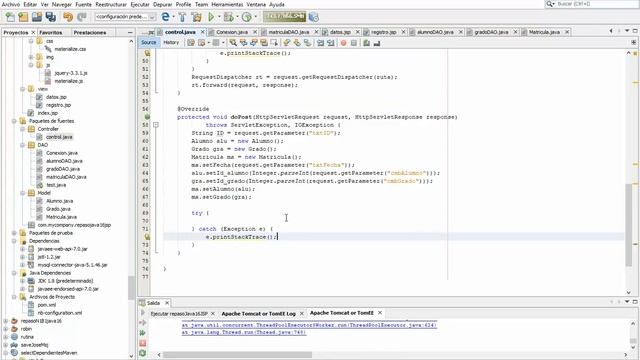Click the browser 'e' icon in toolbar

pyautogui.click(x=165, y=17)
